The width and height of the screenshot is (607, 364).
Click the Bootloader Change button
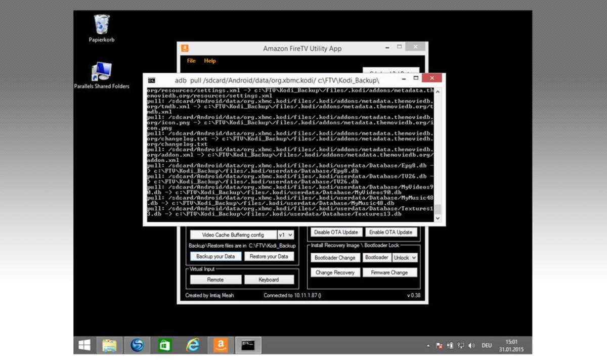point(335,258)
